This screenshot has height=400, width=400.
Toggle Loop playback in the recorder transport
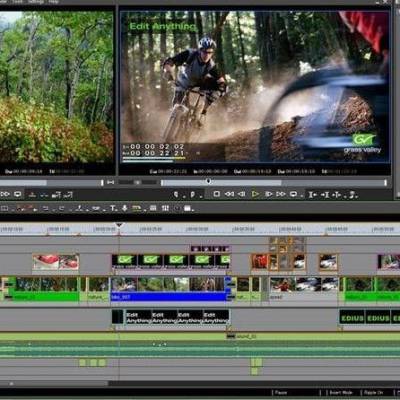pyautogui.click(x=293, y=194)
